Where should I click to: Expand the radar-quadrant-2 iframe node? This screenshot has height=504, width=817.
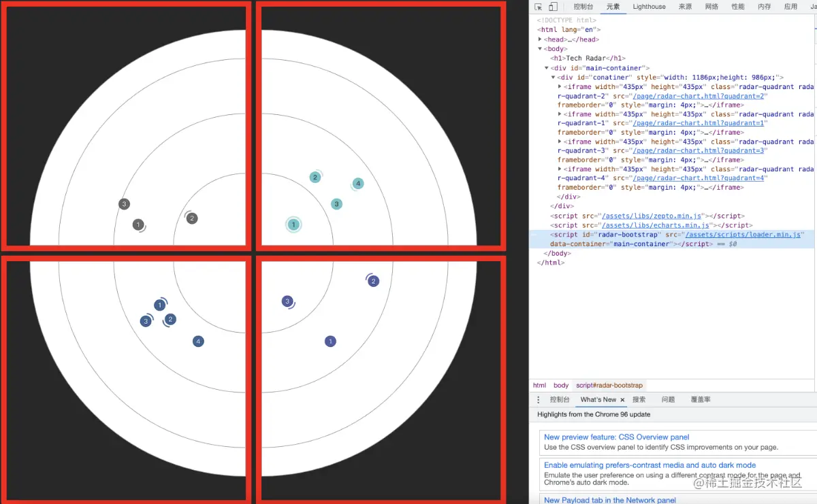point(560,86)
